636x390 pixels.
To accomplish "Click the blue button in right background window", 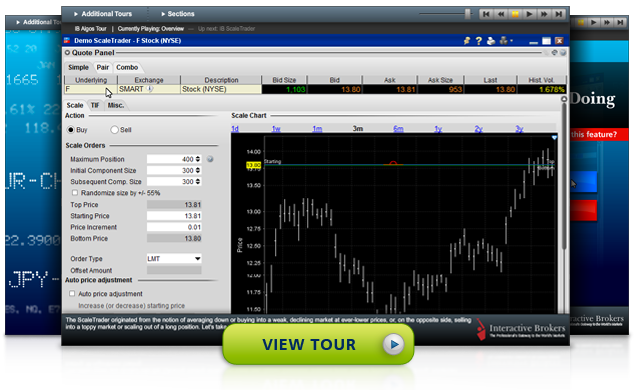I will 583,182.
